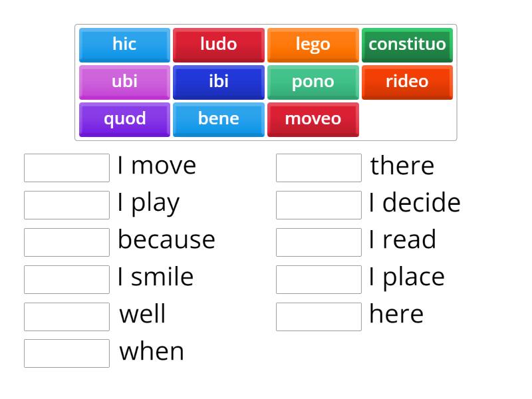Select the 'moveo' word tile

[x=313, y=119]
